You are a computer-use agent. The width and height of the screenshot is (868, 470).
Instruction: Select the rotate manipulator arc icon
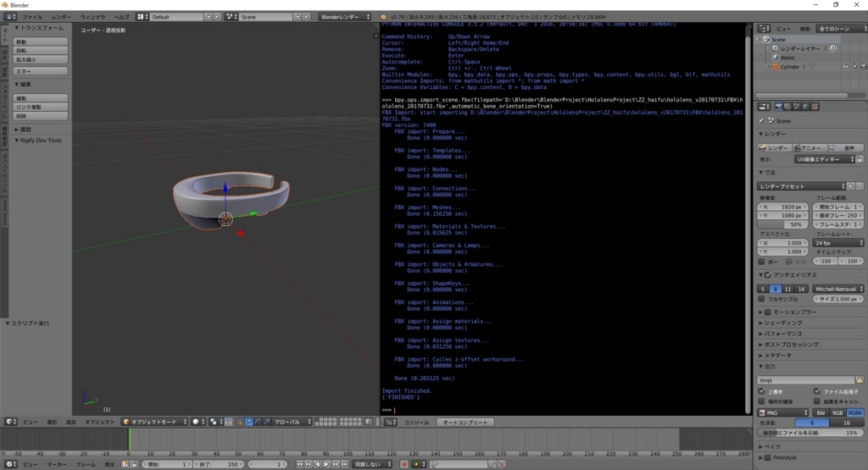point(258,422)
